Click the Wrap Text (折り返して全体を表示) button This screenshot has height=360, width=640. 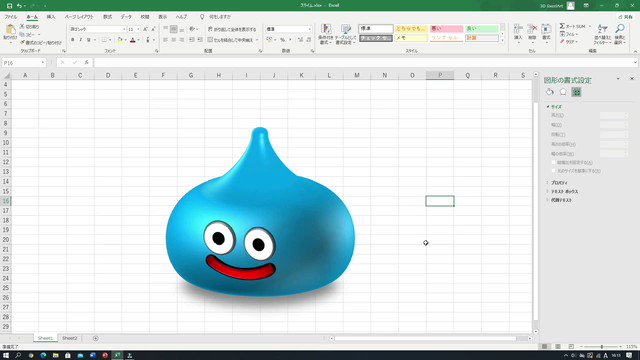tap(232, 29)
